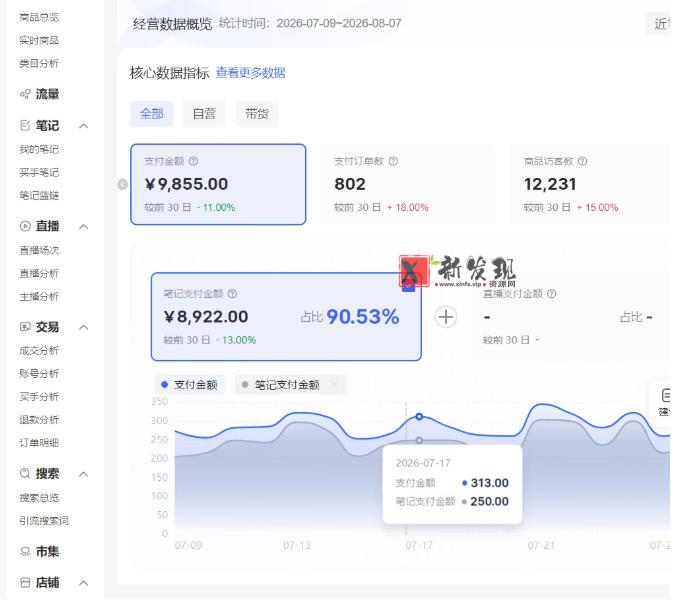Click the help icon beside 笔记支付金额

[233, 294]
